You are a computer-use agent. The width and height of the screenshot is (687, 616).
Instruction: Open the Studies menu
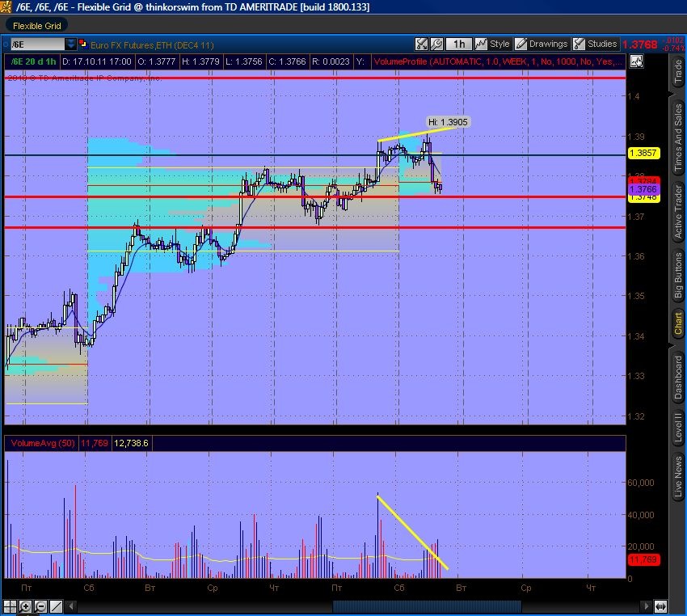coord(596,44)
